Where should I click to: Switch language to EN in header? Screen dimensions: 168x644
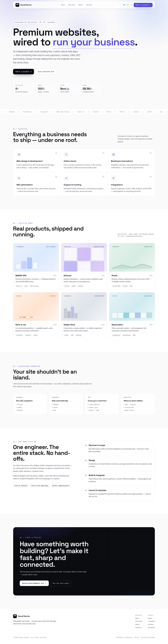[x=124, y=5]
